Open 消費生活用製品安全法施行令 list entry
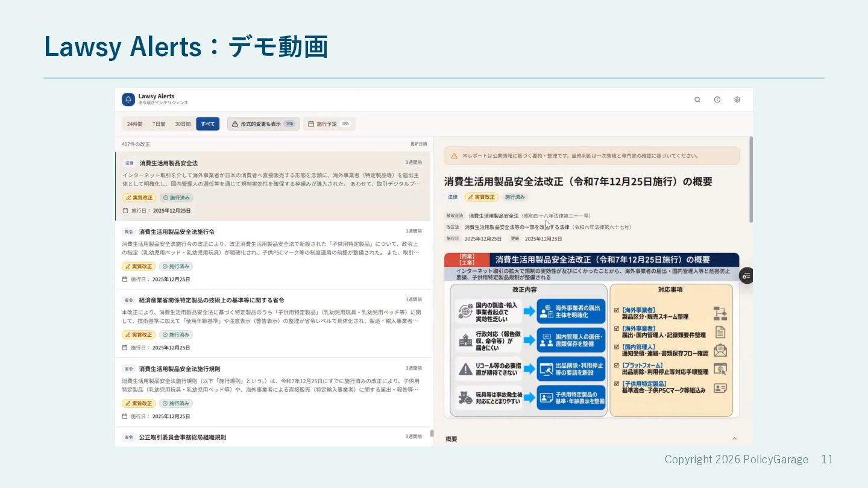Image resolution: width=868 pixels, height=488 pixels. [272, 255]
